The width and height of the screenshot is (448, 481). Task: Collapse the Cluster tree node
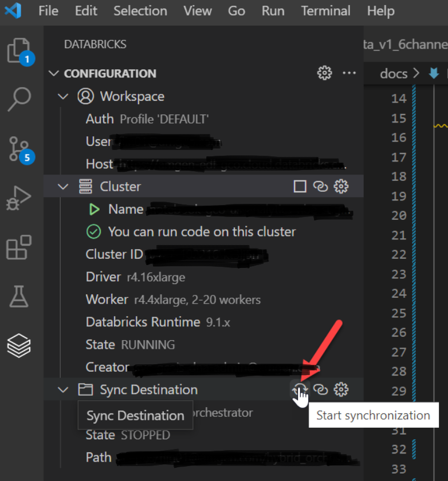pyautogui.click(x=64, y=187)
